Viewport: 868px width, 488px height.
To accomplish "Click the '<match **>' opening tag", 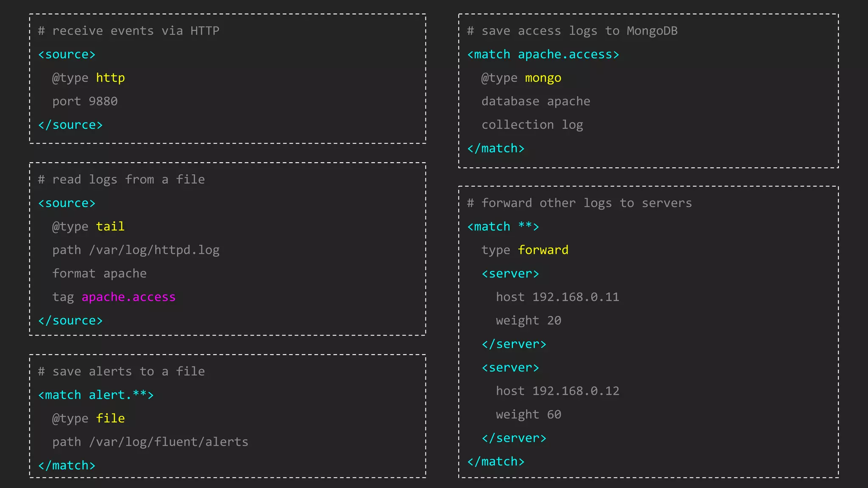I will 503,227.
